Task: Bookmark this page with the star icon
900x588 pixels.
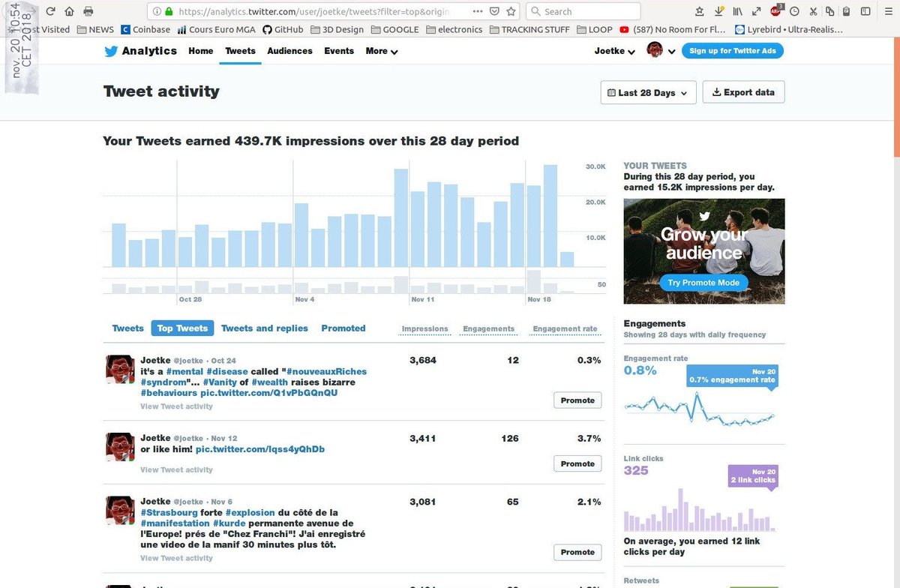Action: pos(511,11)
